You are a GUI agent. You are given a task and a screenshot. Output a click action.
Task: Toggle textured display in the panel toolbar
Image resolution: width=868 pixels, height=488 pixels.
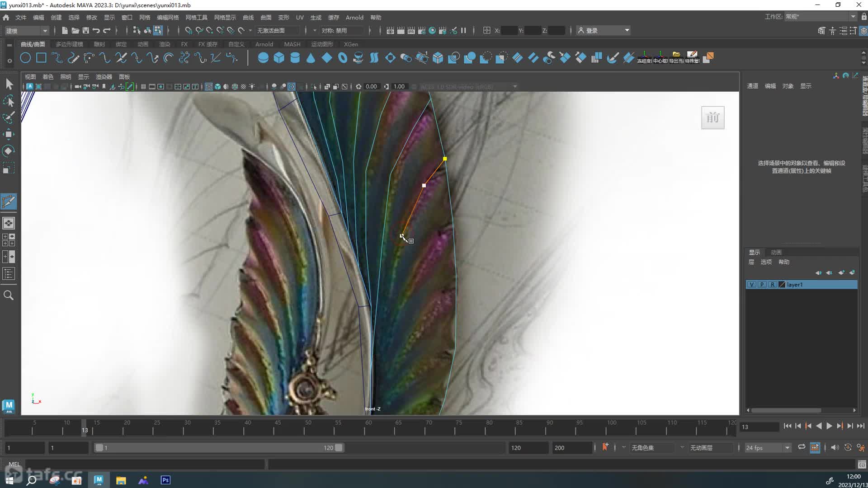(x=243, y=86)
